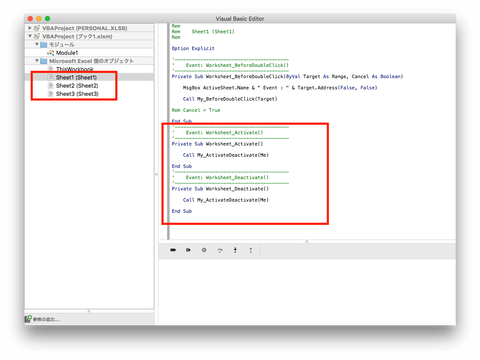The height and width of the screenshot is (360, 480).
Task: Click the second debug toolbar icon with flat left edge
Action: (x=188, y=250)
